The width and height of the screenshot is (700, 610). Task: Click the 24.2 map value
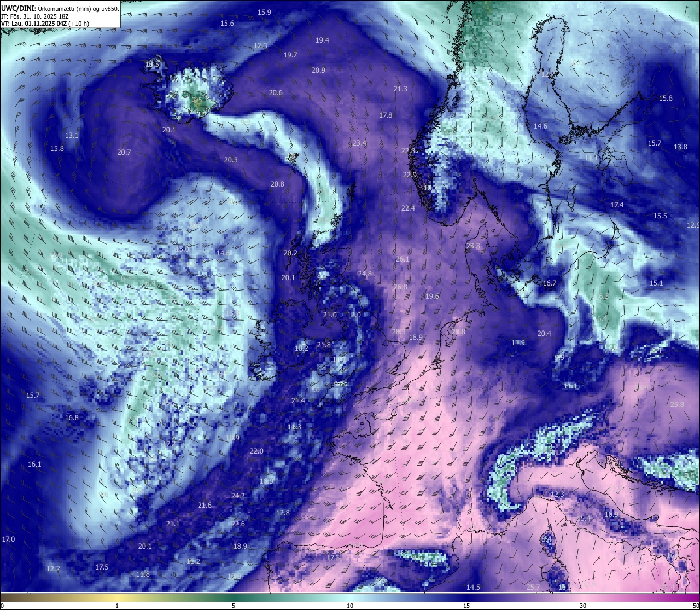click(x=238, y=496)
